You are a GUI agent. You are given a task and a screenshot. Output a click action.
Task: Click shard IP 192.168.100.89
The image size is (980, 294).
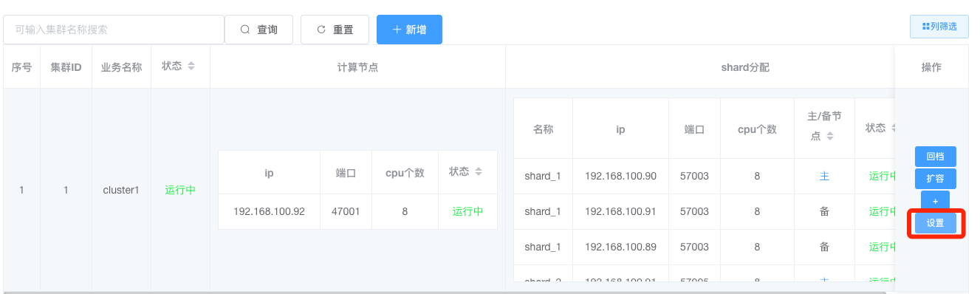pyautogui.click(x=620, y=247)
